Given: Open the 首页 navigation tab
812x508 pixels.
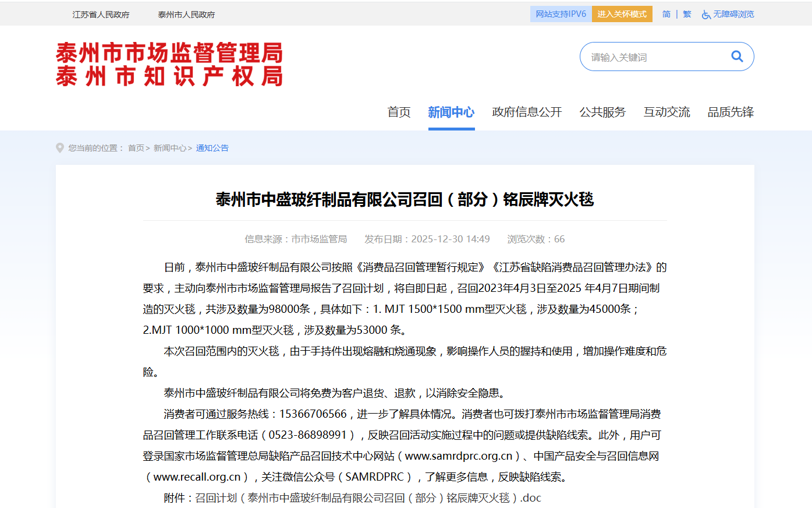Looking at the screenshot, I should pyautogui.click(x=399, y=112).
